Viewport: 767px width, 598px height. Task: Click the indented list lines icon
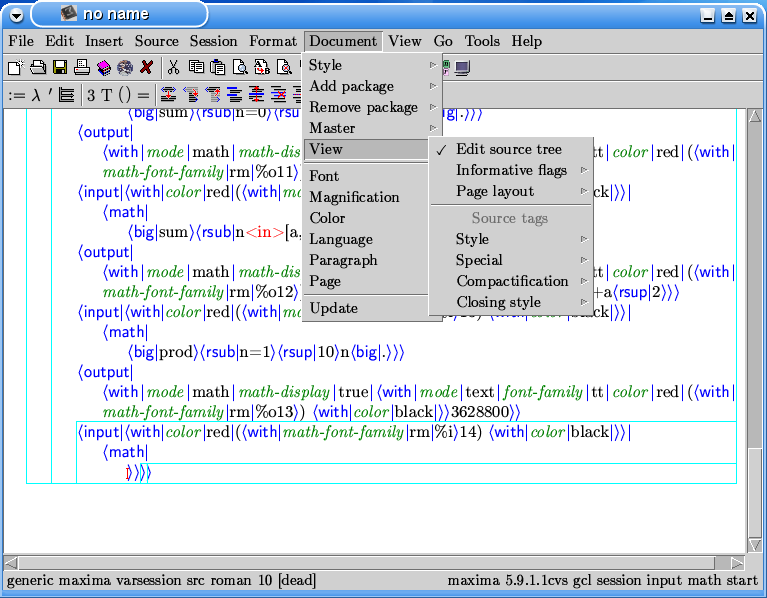tap(67, 95)
